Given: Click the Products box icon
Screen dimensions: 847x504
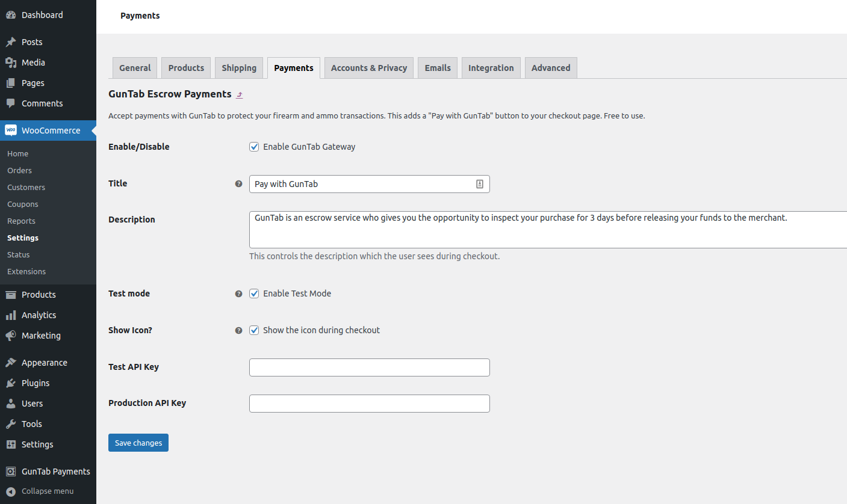Looking at the screenshot, I should click(11, 295).
